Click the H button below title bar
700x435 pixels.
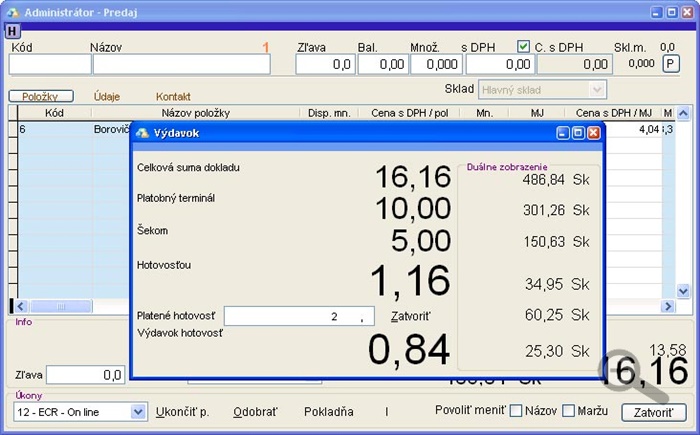pos(12,31)
